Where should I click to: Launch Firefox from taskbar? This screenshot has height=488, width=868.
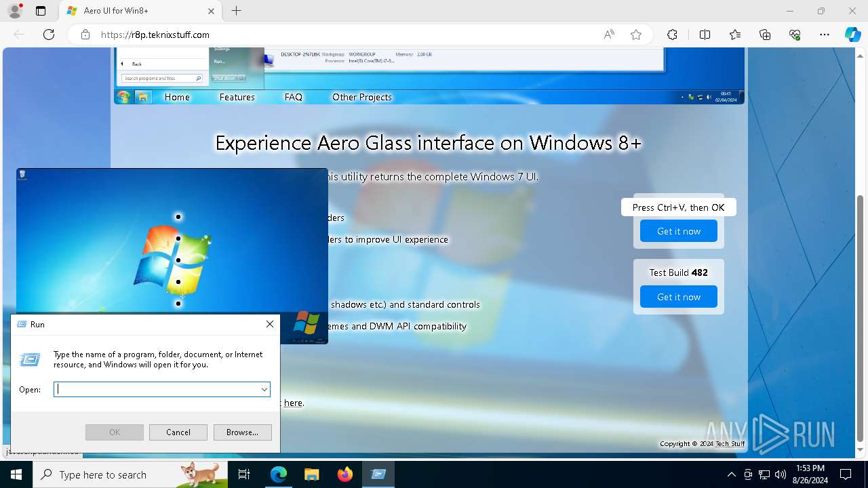(344, 474)
